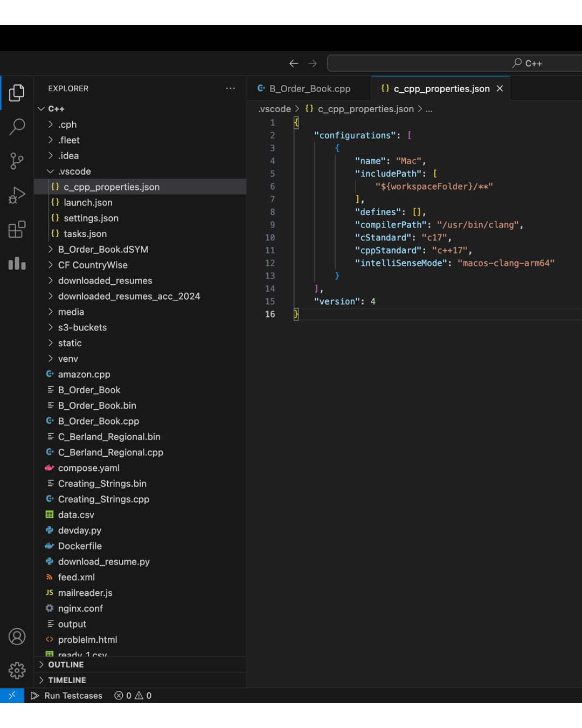Click .vscode in the breadcrumb
Image resolution: width=582 pixels, height=728 pixels.
(x=275, y=109)
